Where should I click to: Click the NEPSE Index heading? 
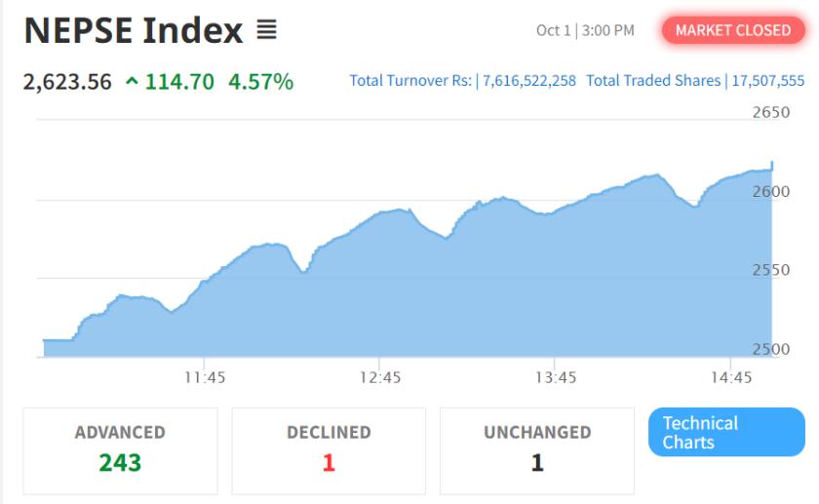coord(134,31)
